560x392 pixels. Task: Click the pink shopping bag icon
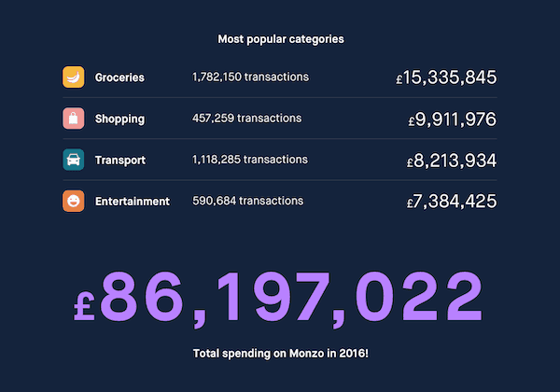click(x=74, y=119)
